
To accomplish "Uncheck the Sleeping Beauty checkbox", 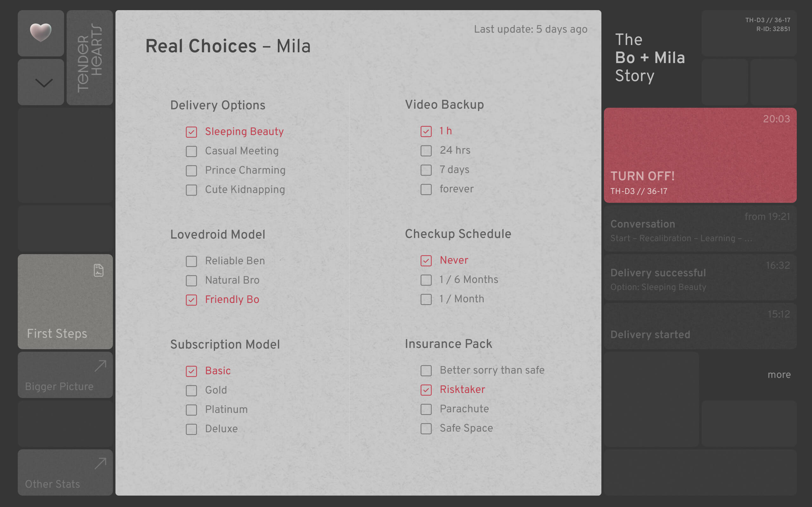I will click(x=191, y=132).
